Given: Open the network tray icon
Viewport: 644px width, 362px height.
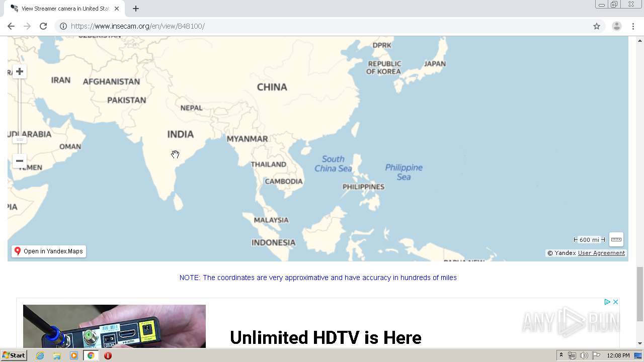Looking at the screenshot, I should pyautogui.click(x=572, y=355).
